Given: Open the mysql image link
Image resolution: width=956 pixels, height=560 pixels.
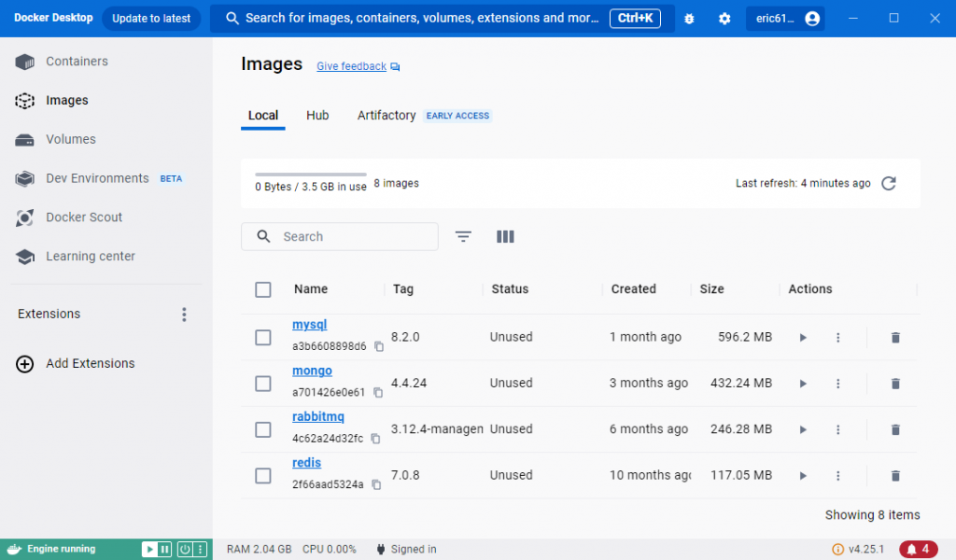Looking at the screenshot, I should [309, 325].
